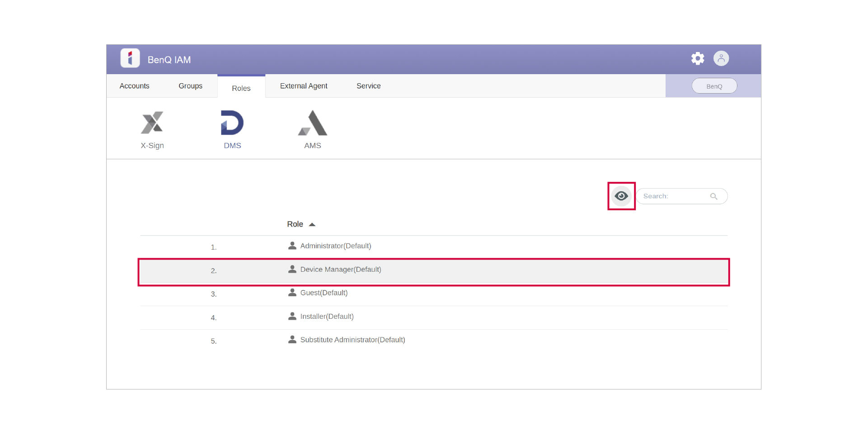868x435 pixels.
Task: Select the Installer(Default) role
Action: [x=327, y=317]
